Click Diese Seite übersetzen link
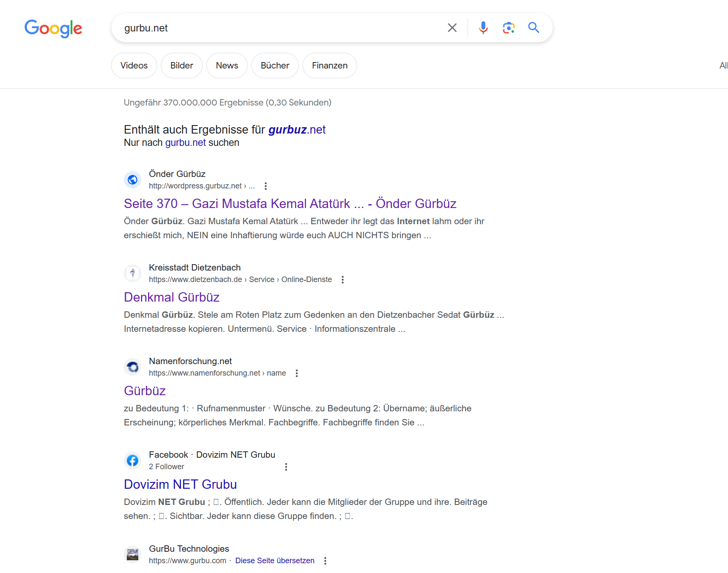 pyautogui.click(x=275, y=561)
